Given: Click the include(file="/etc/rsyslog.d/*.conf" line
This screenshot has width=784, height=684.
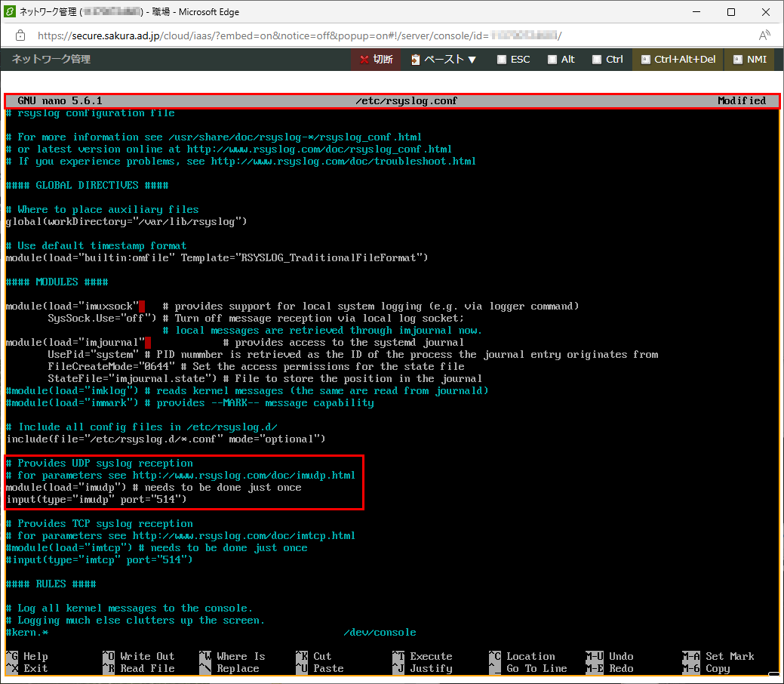Looking at the screenshot, I should [166, 439].
